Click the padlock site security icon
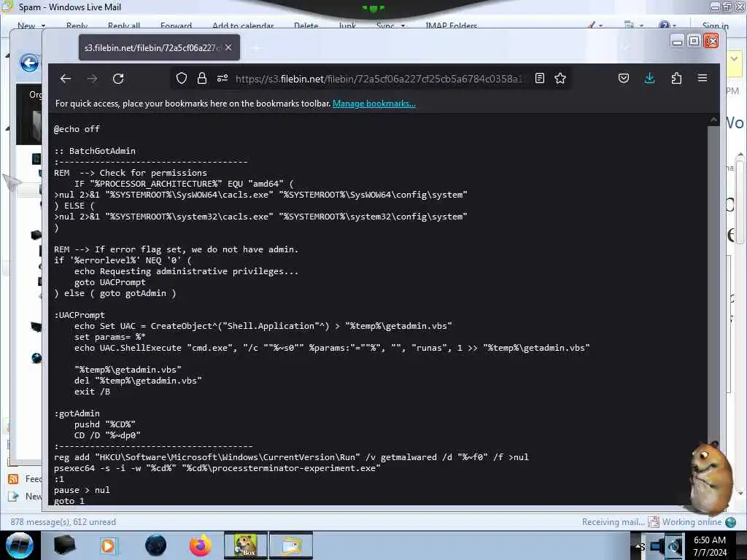The image size is (747, 560). [x=202, y=78]
